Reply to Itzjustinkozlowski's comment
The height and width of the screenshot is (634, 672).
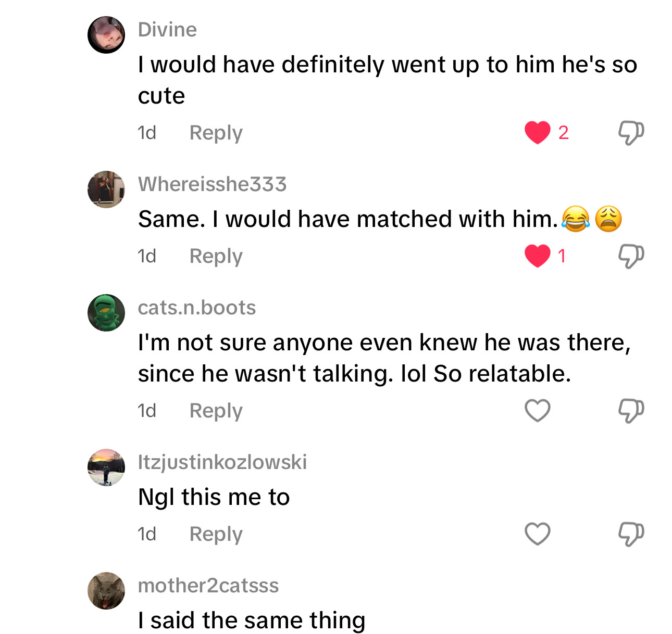[x=216, y=534]
